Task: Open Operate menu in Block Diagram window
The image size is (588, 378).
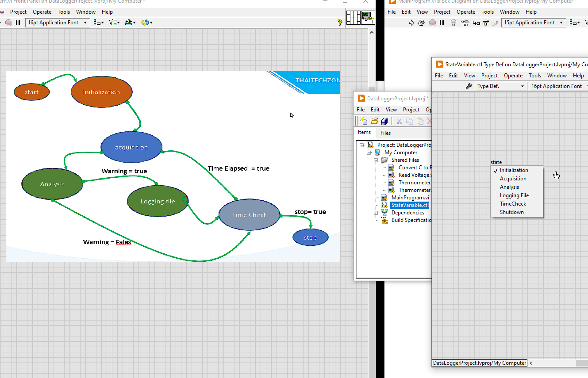Action: 466,12
